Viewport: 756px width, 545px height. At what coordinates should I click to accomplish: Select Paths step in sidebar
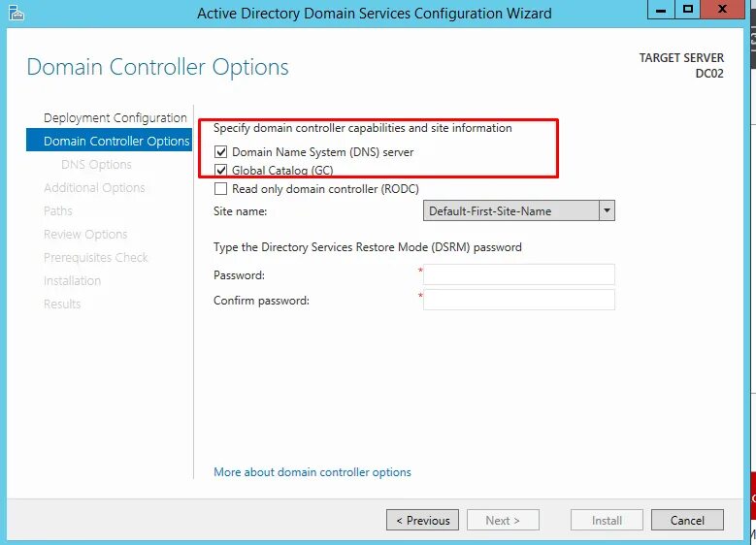(58, 211)
